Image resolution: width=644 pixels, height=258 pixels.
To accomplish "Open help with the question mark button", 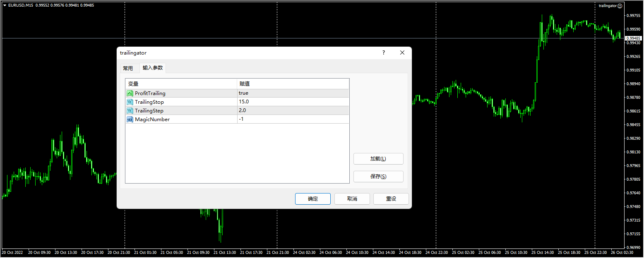I will [x=383, y=53].
